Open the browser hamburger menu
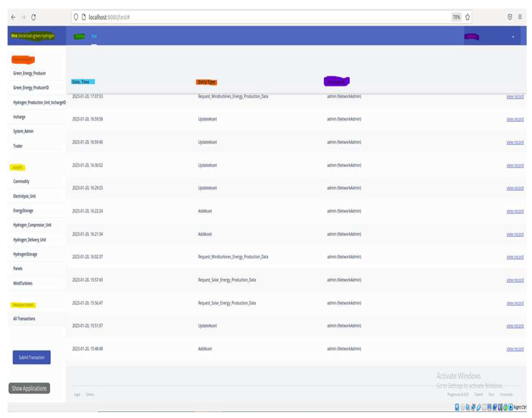Image resolution: width=532 pixels, height=418 pixels. pyautogui.click(x=520, y=17)
